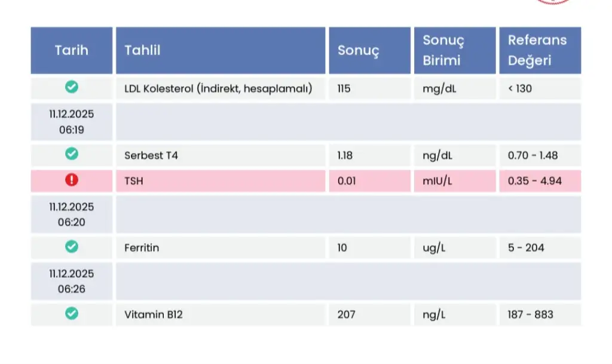
Task: Select the 11.12.2025 06:26 date row
Action: coord(71,281)
